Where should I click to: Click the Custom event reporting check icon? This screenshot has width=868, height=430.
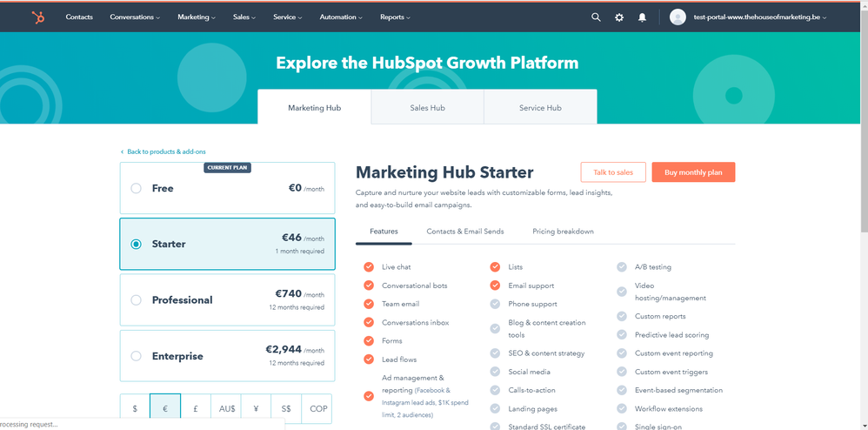(622, 353)
